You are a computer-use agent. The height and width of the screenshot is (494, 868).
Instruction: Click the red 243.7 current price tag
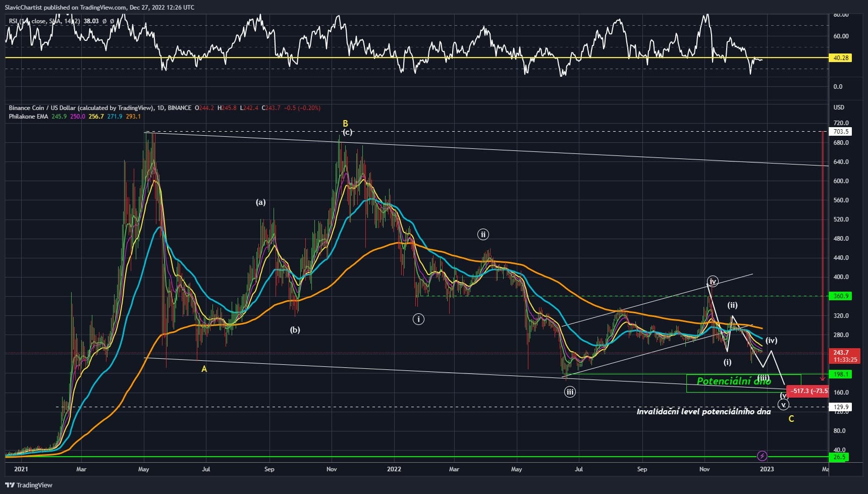tap(845, 356)
